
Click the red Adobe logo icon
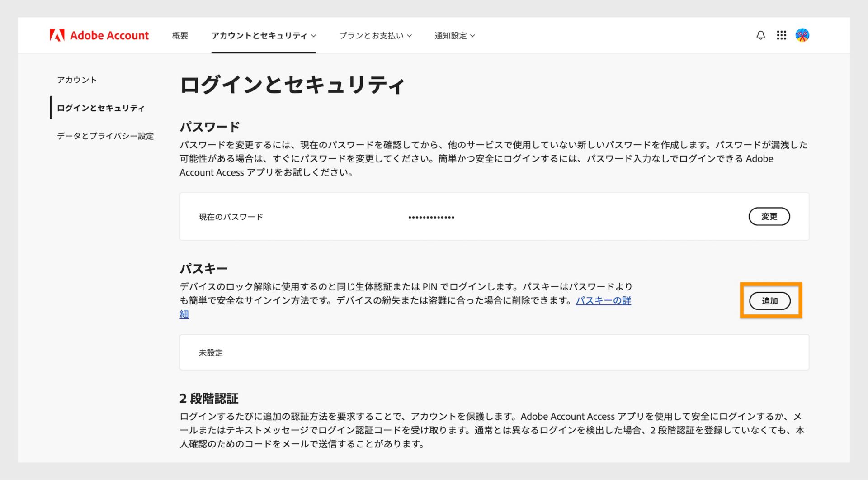pos(56,35)
